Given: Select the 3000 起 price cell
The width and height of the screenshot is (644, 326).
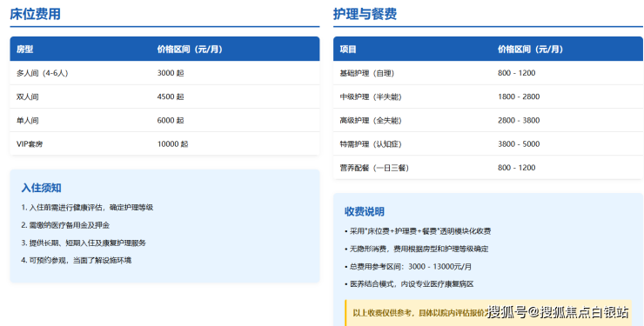Looking at the screenshot, I should pos(171,73).
